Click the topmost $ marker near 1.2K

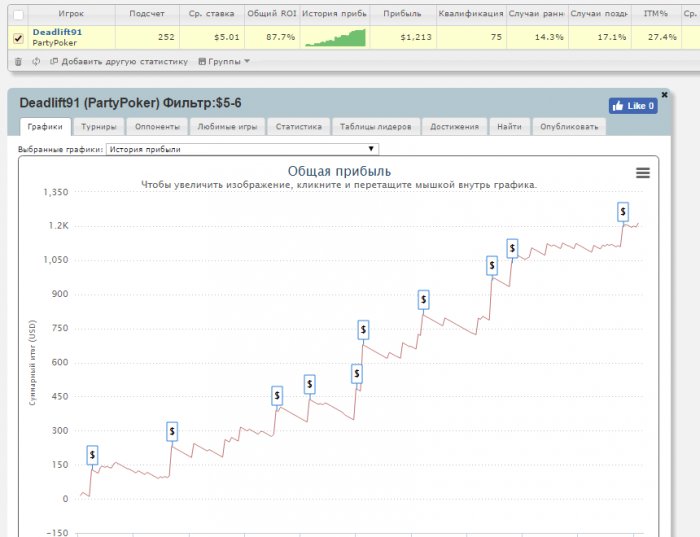pos(623,212)
